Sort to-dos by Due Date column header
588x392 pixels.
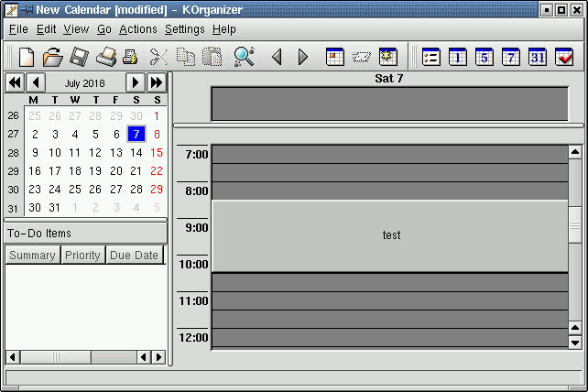tap(134, 256)
